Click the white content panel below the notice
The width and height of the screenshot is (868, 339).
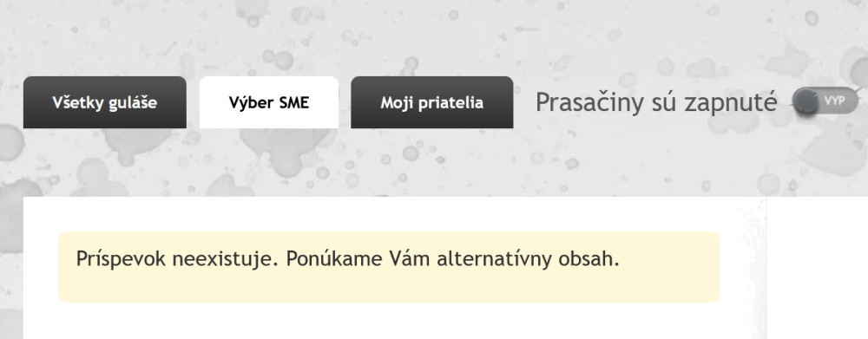click(394, 322)
